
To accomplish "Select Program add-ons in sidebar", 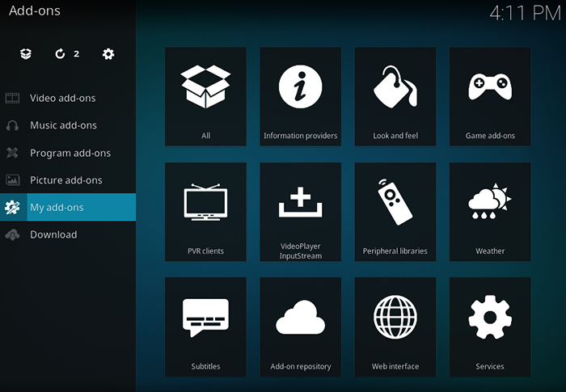I will (68, 153).
